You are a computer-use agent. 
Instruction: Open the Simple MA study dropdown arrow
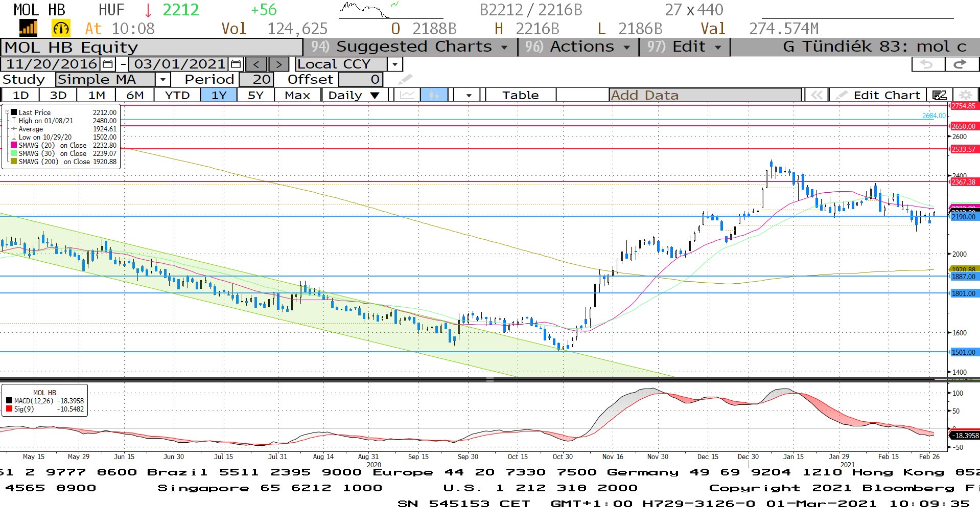click(162, 80)
